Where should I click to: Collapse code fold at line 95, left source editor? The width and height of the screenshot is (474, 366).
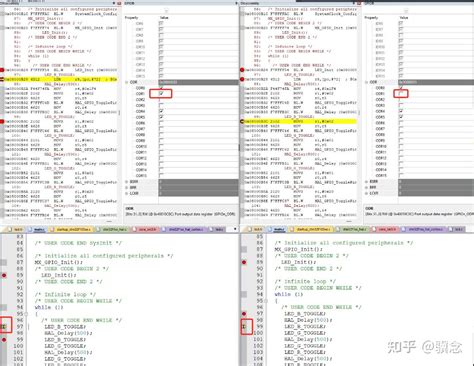(x=26, y=314)
